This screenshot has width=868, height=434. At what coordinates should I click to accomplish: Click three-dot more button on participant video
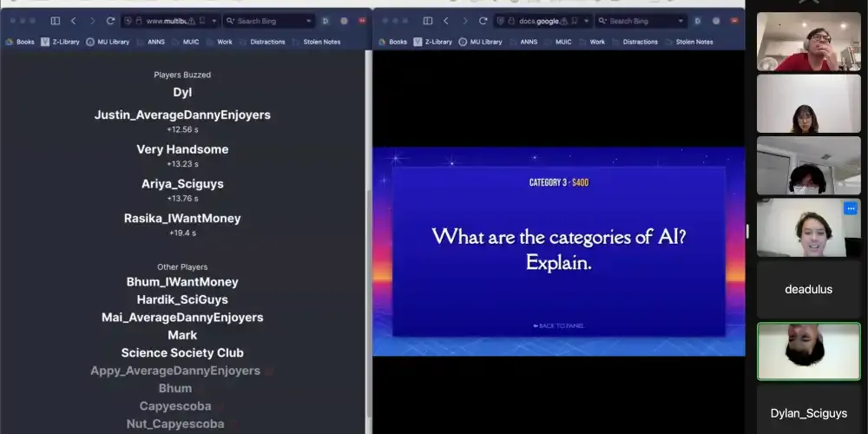[x=851, y=208]
